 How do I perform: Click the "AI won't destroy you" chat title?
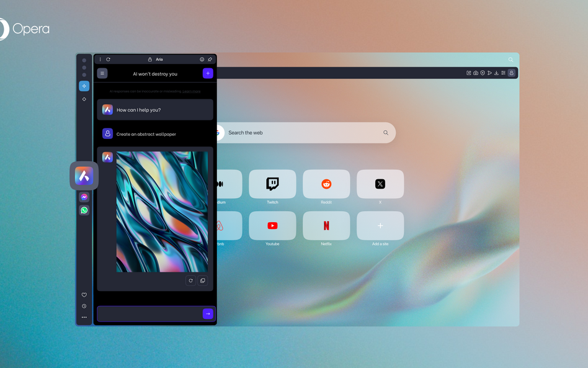pyautogui.click(x=155, y=74)
